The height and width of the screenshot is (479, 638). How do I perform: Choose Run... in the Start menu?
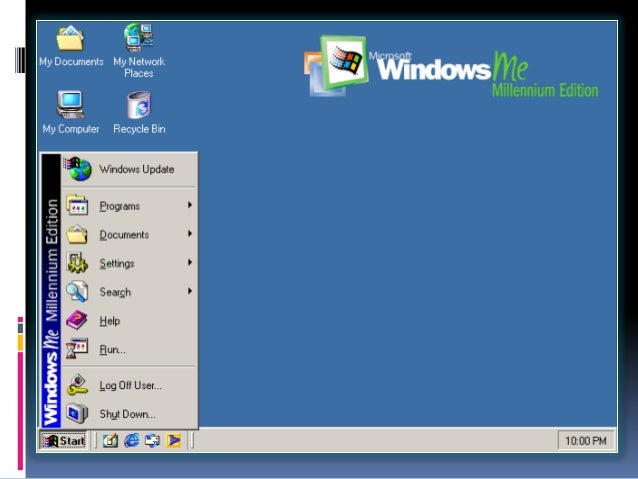(x=112, y=350)
